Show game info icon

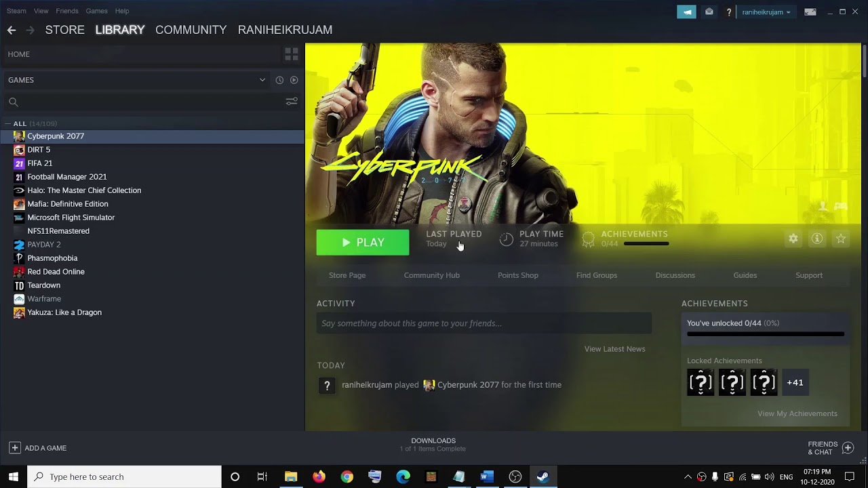click(x=817, y=239)
